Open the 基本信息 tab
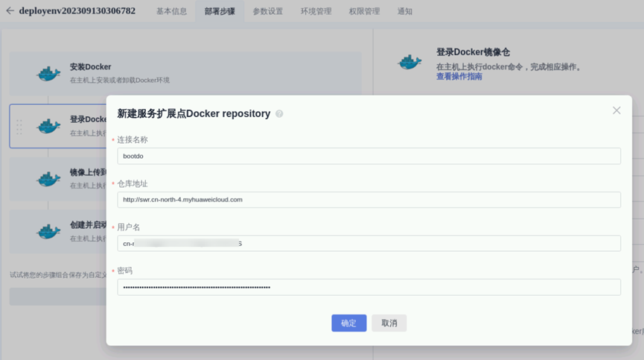Image resolution: width=644 pixels, height=360 pixels. point(171,11)
